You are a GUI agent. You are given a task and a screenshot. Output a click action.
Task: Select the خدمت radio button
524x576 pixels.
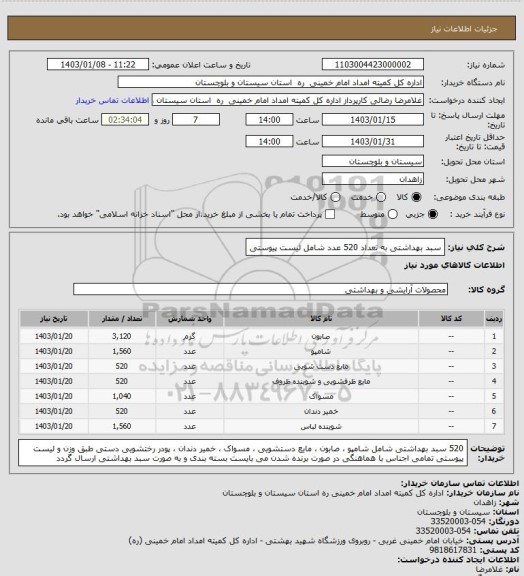click(381, 197)
